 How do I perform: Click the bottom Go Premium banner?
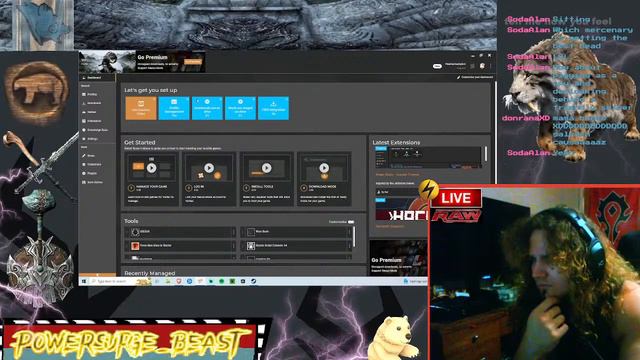point(398,257)
